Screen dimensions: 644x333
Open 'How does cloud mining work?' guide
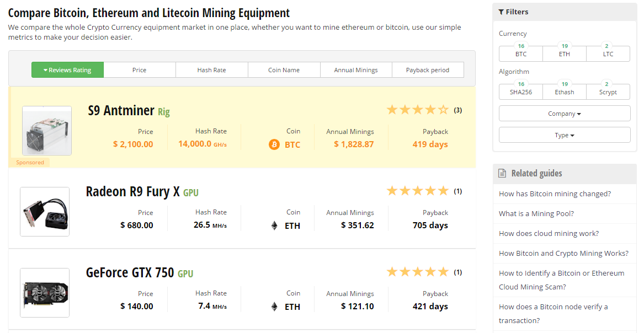549,234
